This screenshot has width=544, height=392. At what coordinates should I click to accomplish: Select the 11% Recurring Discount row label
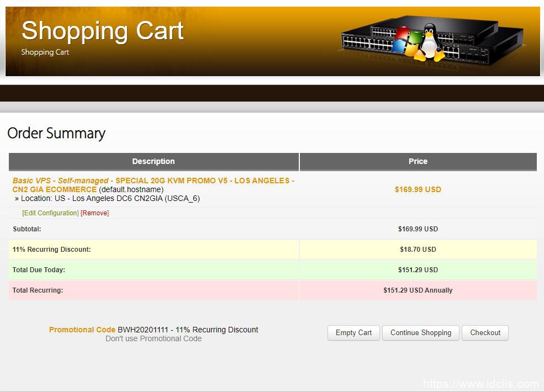click(51, 250)
